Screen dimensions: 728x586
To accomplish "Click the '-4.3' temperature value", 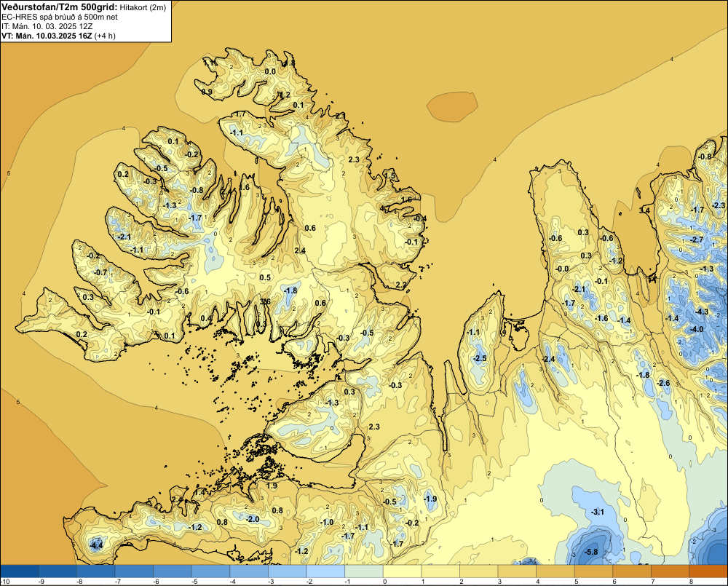I will click(703, 312).
